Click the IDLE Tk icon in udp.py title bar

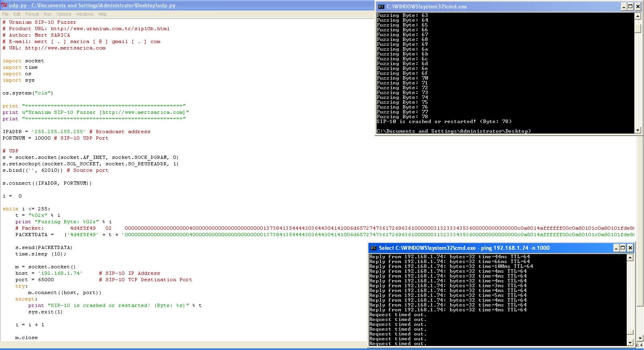click(x=4, y=5)
